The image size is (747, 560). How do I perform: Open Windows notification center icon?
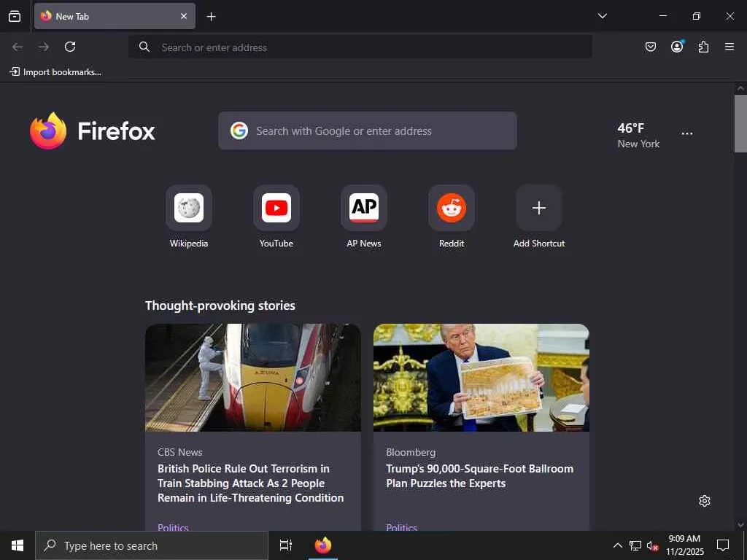click(723, 545)
